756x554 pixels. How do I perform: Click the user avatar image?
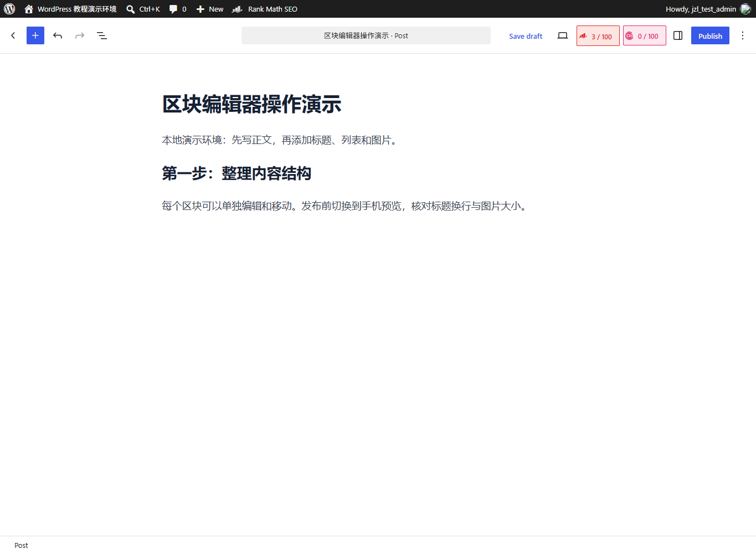point(745,9)
